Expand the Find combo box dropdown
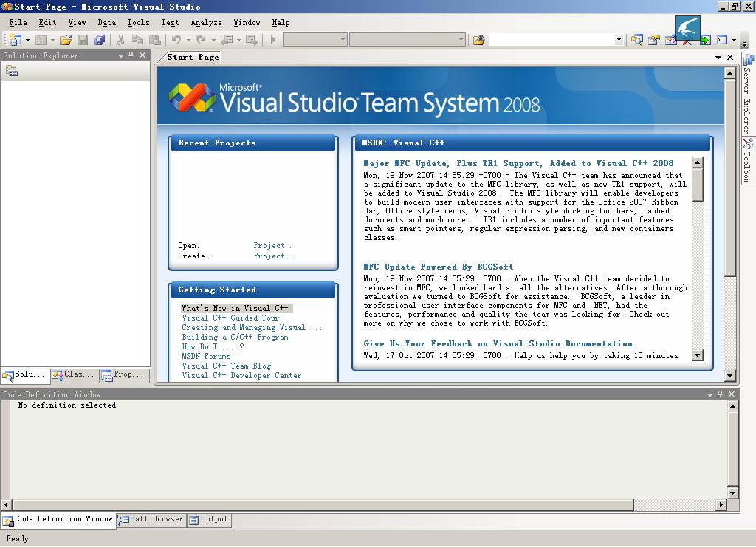 click(619, 40)
